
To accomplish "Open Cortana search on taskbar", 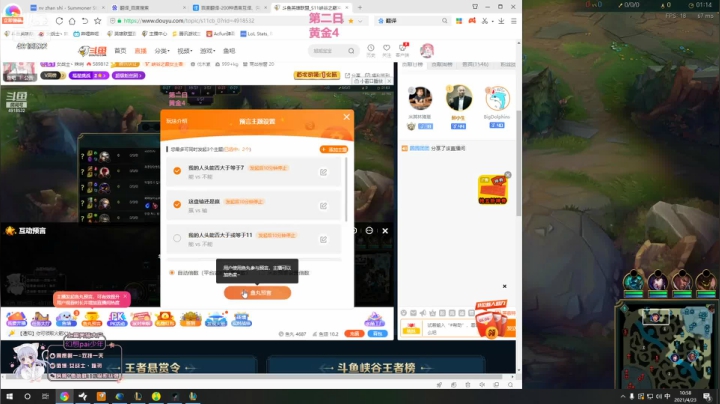I will [27, 396].
